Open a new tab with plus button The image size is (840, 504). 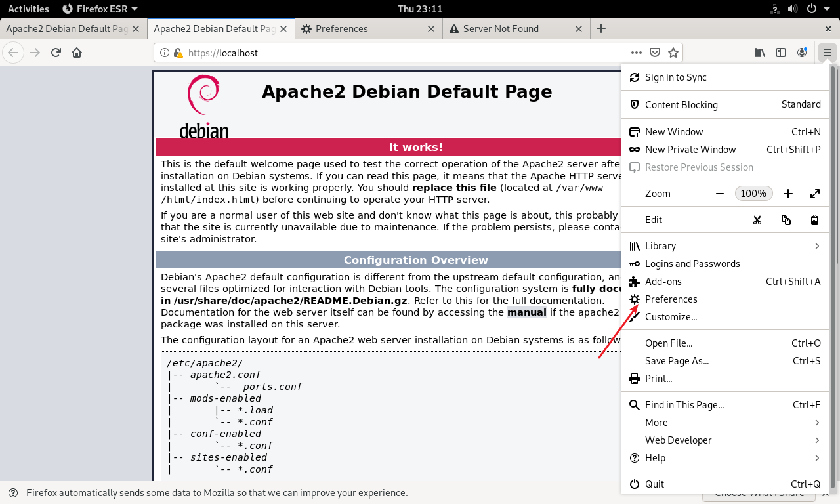pos(601,28)
